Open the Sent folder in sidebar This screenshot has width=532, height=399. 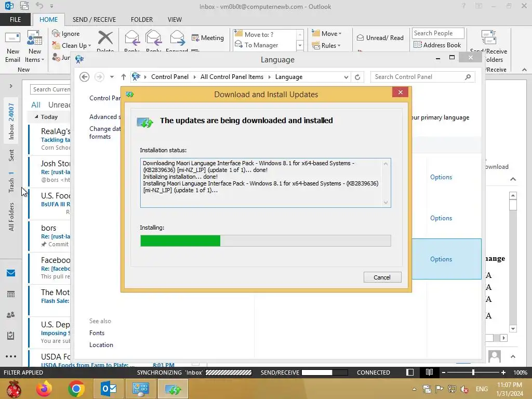(11, 155)
